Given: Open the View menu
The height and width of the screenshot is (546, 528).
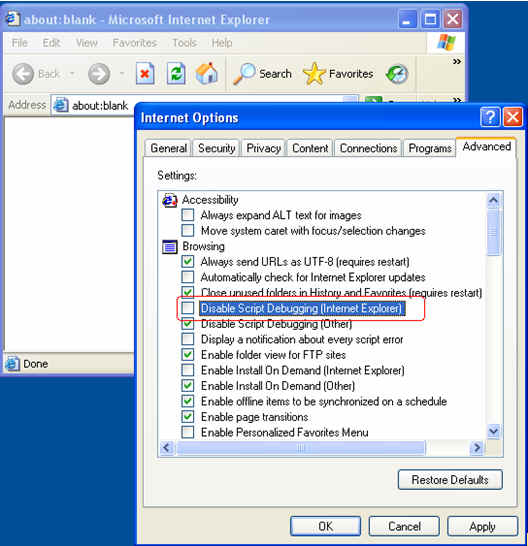Looking at the screenshot, I should click(x=87, y=43).
